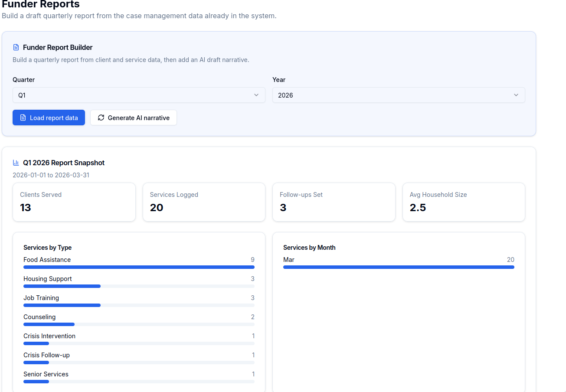
Task: Open the Quarter dropdown showing Q1
Action: pos(139,95)
